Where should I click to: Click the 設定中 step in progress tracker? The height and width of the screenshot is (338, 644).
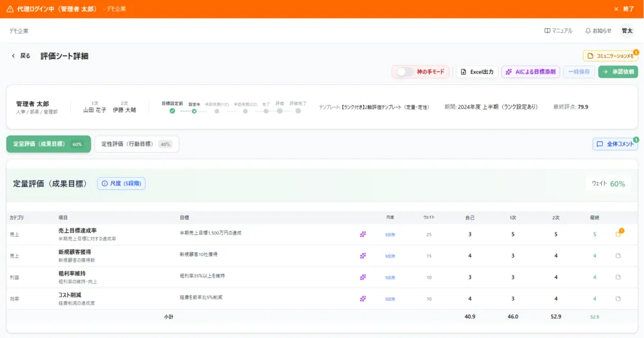[194, 108]
